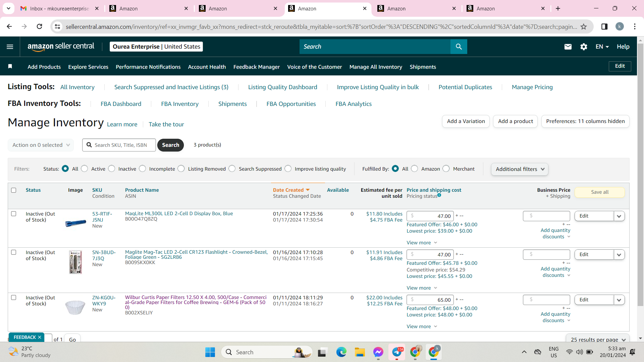The image size is (644, 362).
Task: Open the Chrome profile avatar
Action: tap(620, 26)
